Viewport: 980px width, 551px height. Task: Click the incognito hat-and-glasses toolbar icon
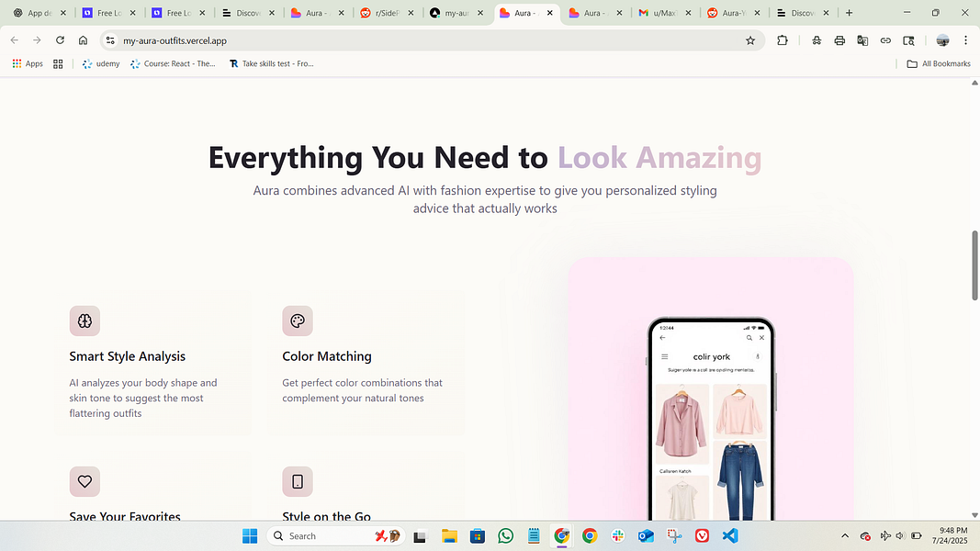pos(817,40)
